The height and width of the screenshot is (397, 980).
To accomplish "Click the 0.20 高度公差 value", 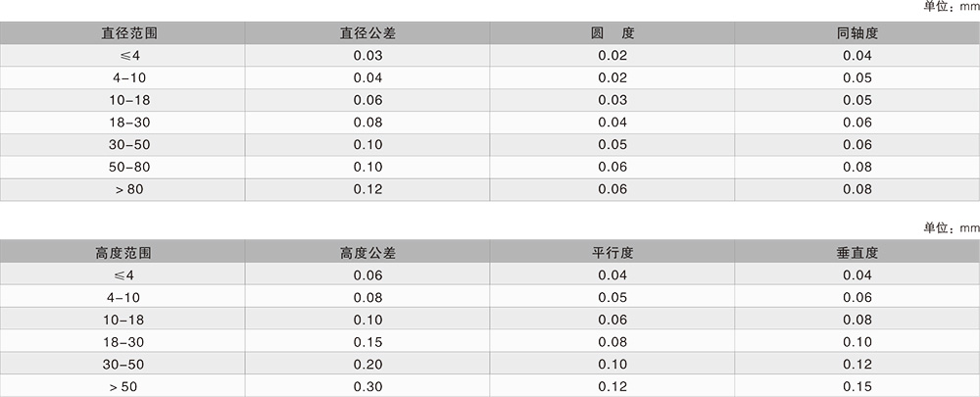I will pyautogui.click(x=367, y=364).
